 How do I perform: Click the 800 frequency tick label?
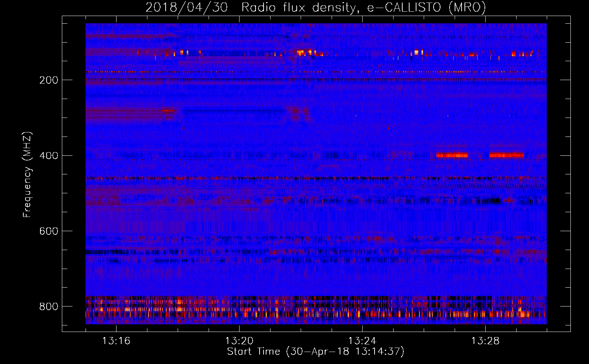click(x=49, y=307)
